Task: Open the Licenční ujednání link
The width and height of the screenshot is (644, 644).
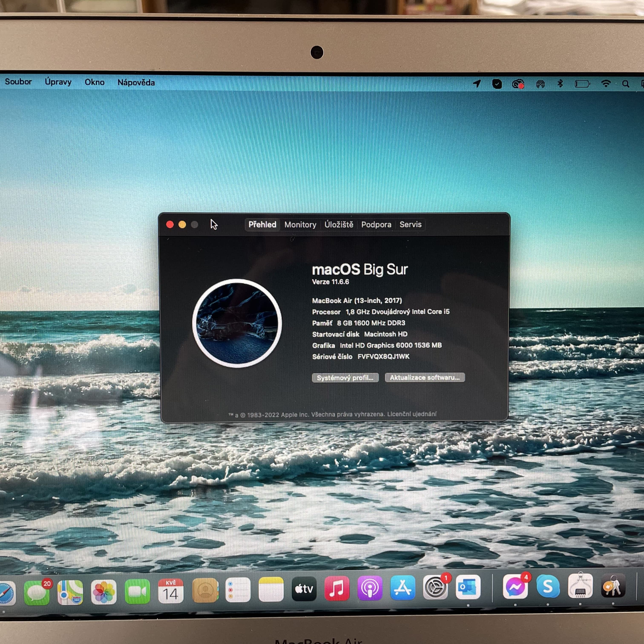Action: [x=412, y=414]
